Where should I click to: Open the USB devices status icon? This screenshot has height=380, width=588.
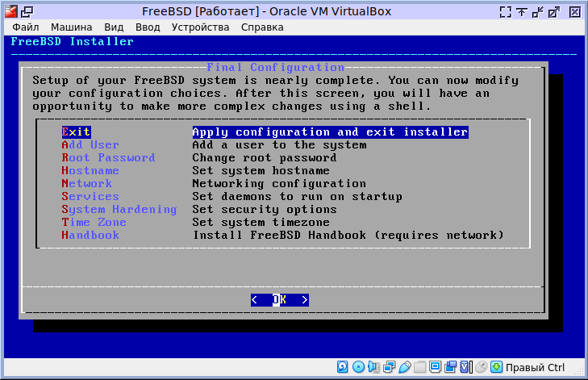tap(405, 367)
